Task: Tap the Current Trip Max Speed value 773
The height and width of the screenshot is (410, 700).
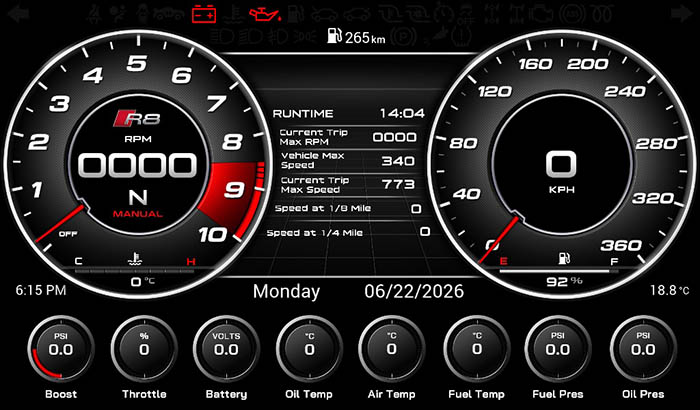Action: 398,184
